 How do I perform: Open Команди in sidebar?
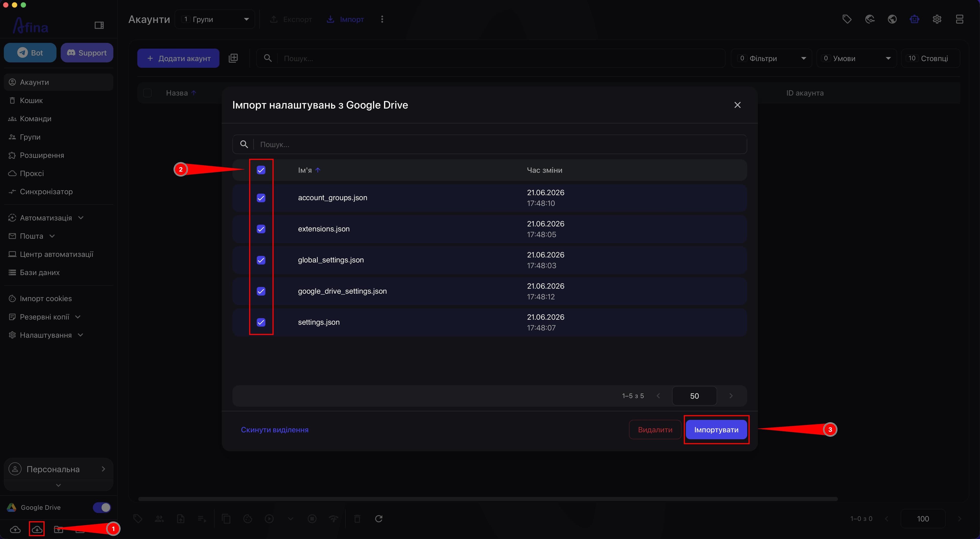tap(59, 119)
